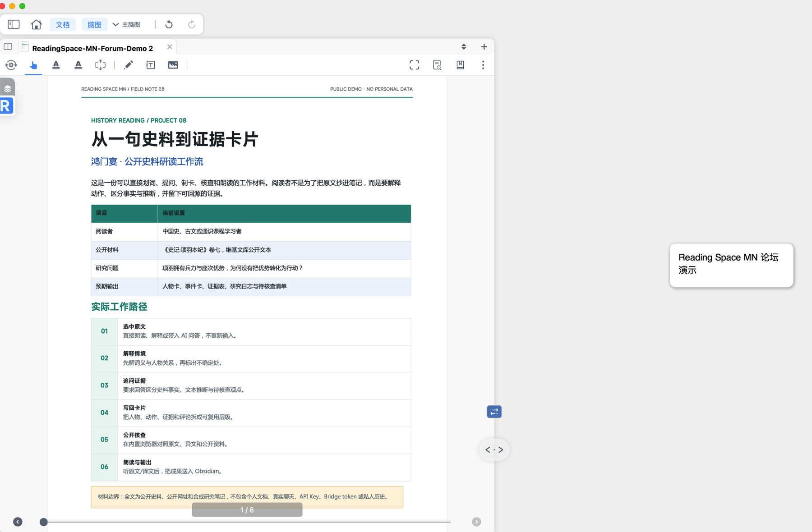
Task: Select the text underline tool
Action: tap(78, 65)
